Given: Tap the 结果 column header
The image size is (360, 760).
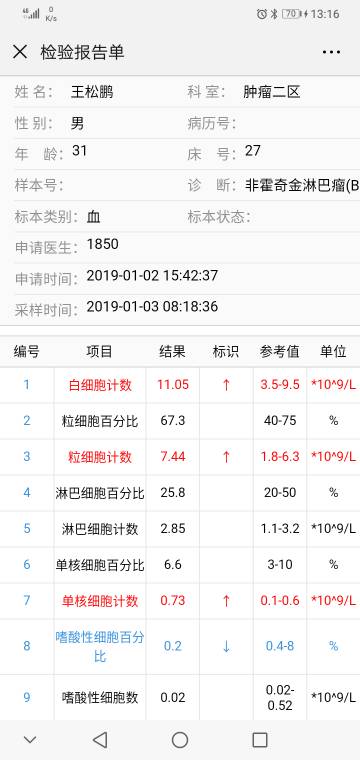Looking at the screenshot, I should coord(172,351).
